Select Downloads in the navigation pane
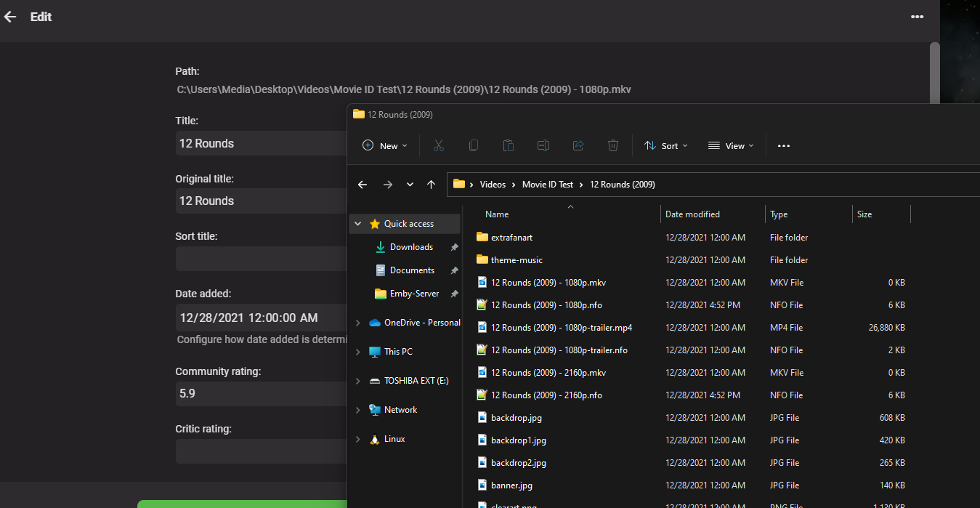The width and height of the screenshot is (980, 508). pos(411,247)
